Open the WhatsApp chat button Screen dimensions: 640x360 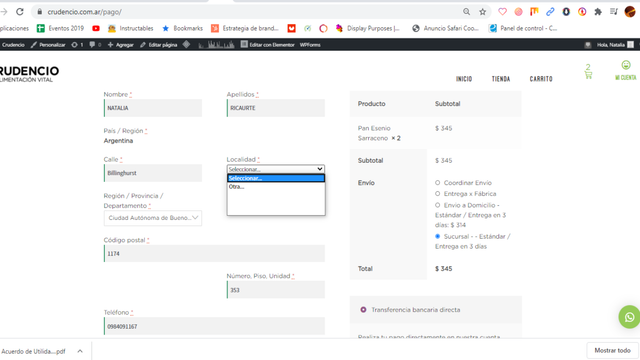pyautogui.click(x=629, y=317)
